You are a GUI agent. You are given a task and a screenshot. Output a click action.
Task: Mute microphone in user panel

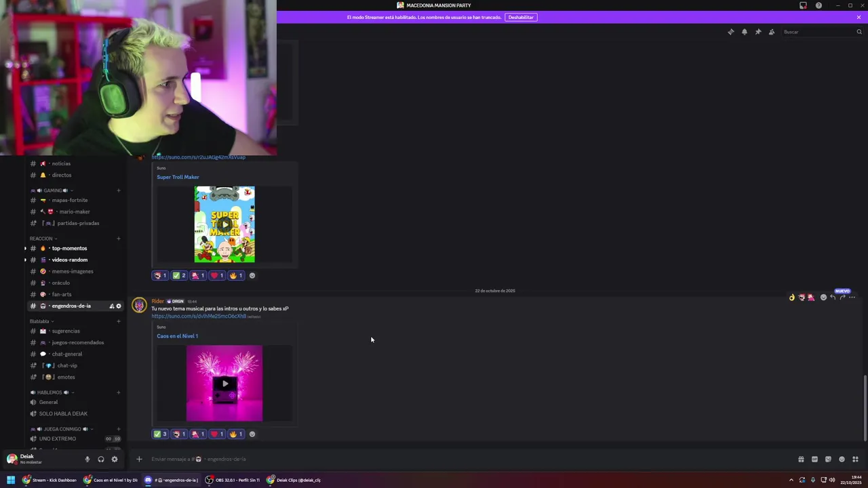tap(87, 459)
